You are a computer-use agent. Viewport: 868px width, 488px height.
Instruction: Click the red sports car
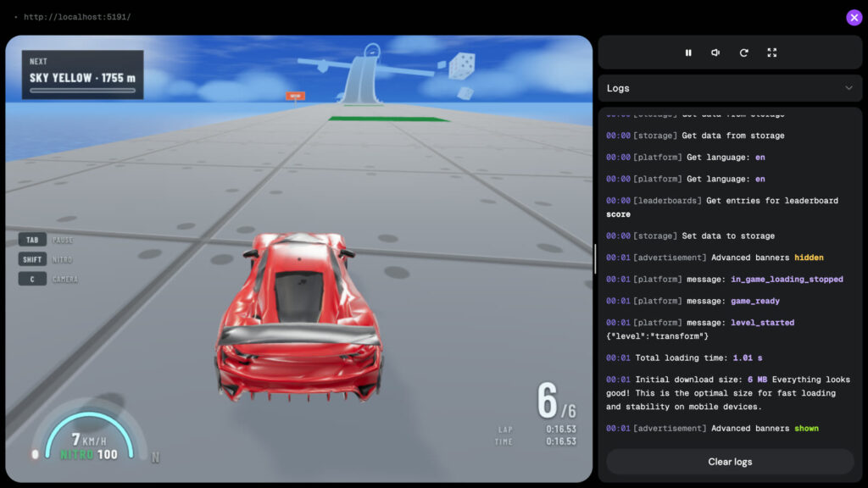(299, 316)
